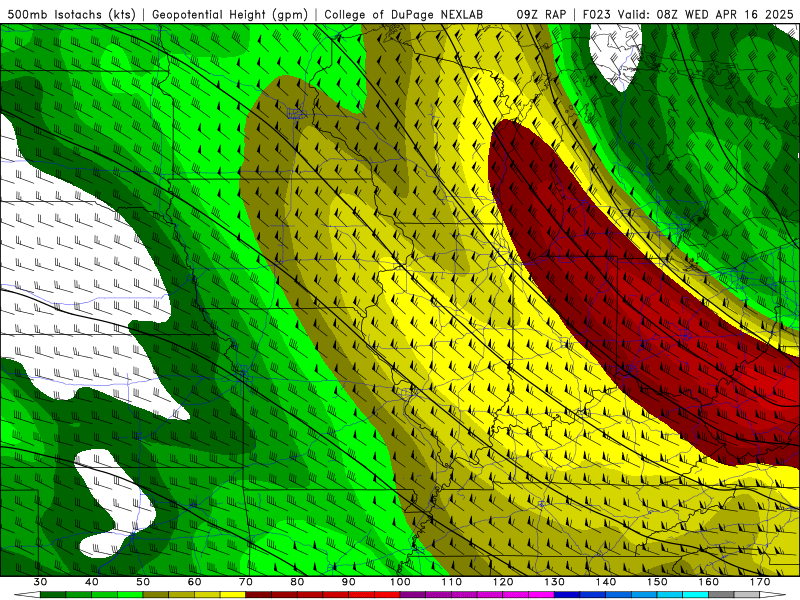This screenshot has height=600, width=800.
Task: Click the 'Valid: 08Z WED APR 16 2025' text
Action: 706,15
